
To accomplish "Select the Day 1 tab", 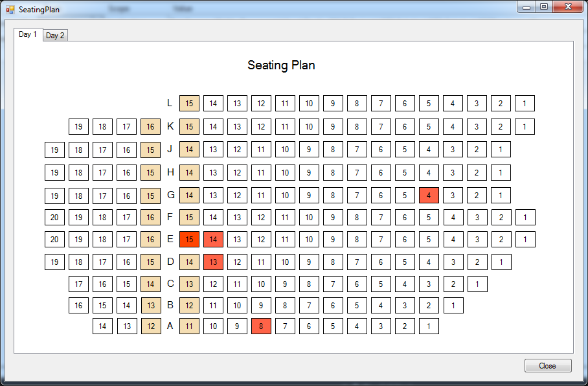I will click(x=28, y=34).
